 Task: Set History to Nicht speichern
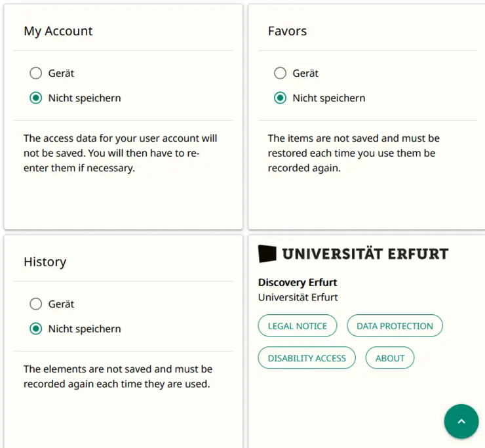36,329
